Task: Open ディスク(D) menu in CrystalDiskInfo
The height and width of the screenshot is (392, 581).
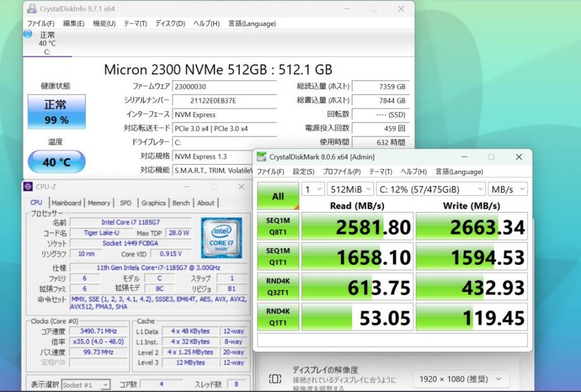Action: [170, 24]
